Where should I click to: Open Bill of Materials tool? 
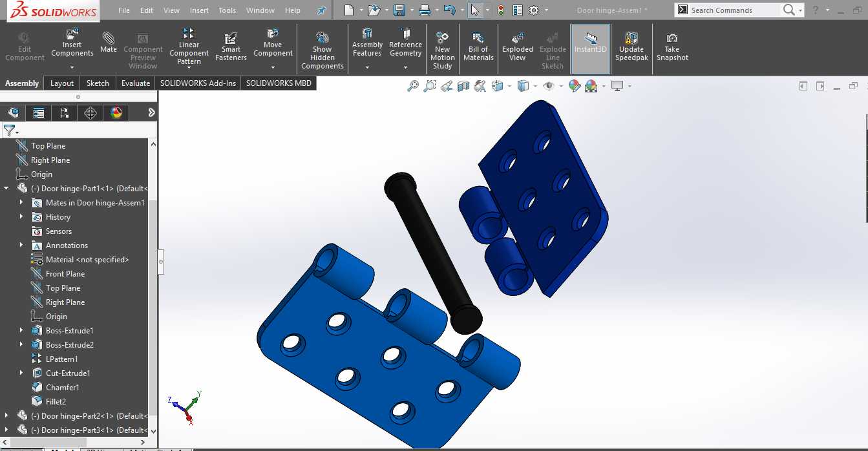478,47
